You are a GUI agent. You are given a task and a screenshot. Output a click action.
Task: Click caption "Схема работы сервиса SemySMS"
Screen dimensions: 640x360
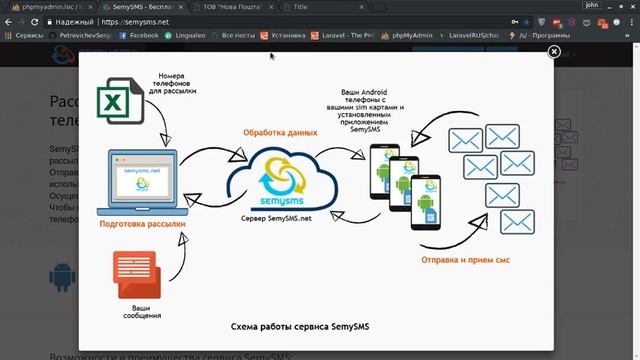(300, 327)
